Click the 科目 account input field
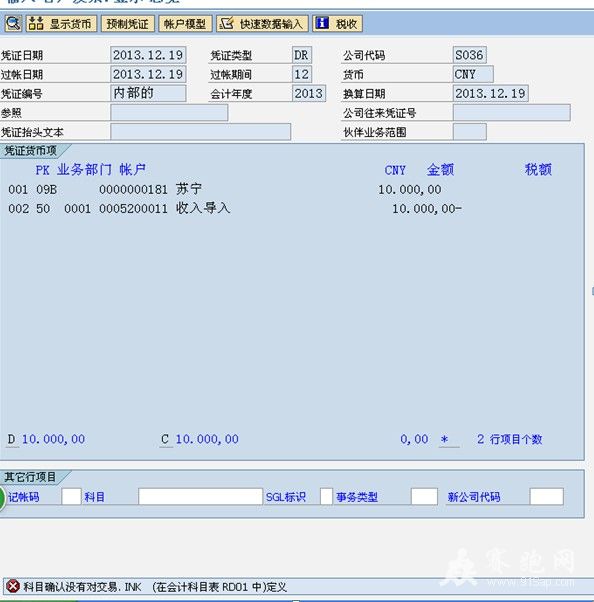 [x=200, y=496]
